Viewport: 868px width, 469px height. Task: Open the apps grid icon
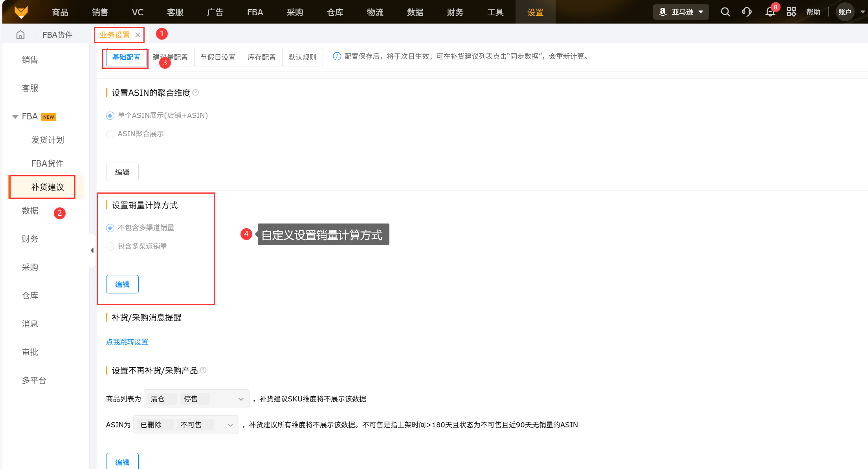[x=791, y=12]
